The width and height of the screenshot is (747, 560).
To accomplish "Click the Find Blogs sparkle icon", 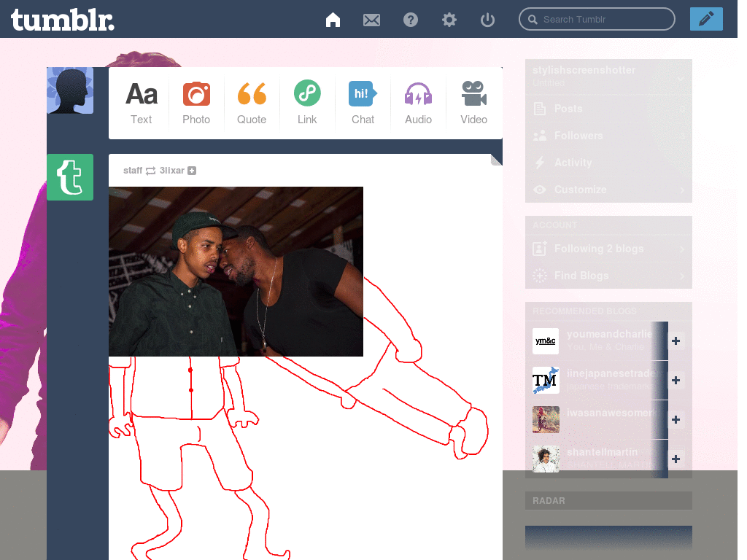I will (x=539, y=276).
